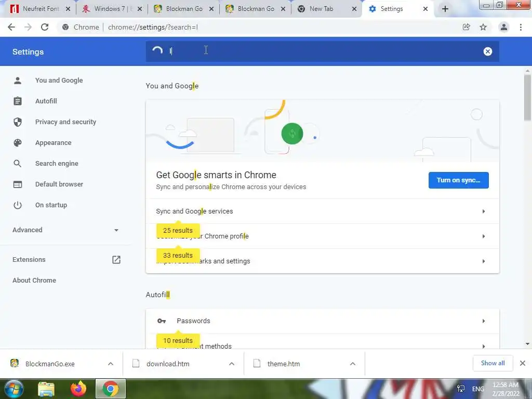532x399 pixels.
Task: Click the browser forward arrow
Action: 28,27
